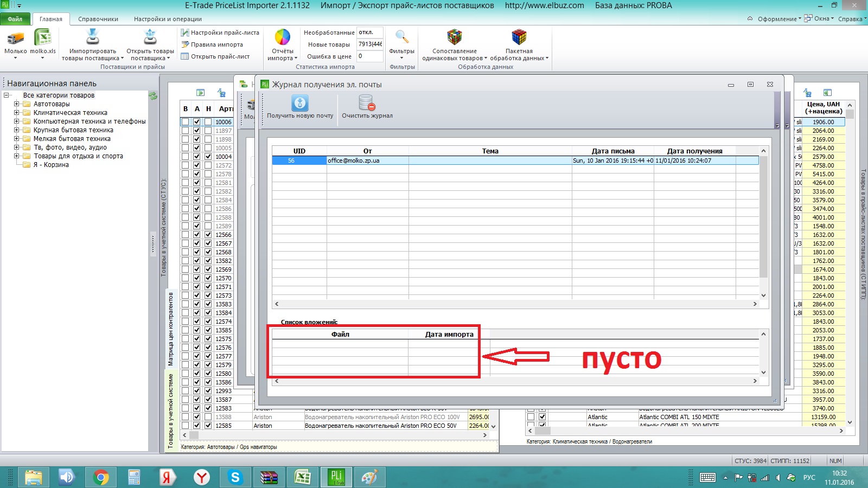
Task: Click the Фильтры magnifier icon
Action: point(402,37)
